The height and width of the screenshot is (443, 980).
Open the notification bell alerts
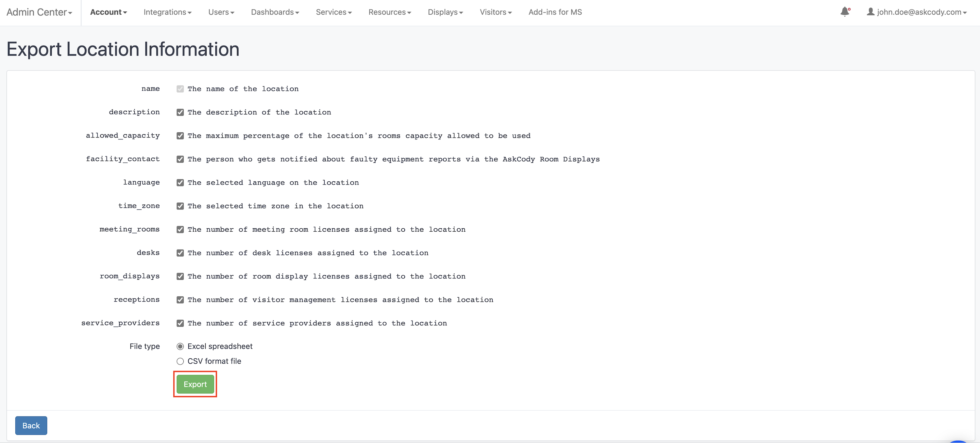click(x=845, y=12)
